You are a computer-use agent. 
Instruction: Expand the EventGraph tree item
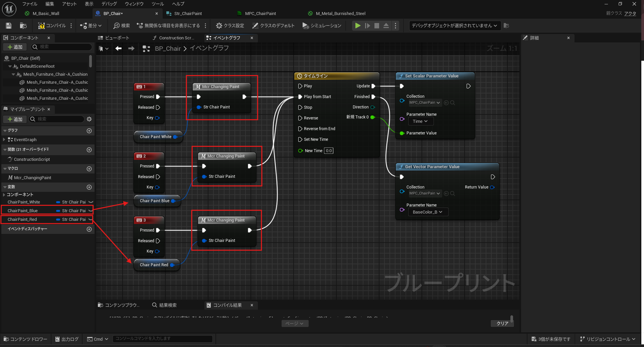point(4,140)
